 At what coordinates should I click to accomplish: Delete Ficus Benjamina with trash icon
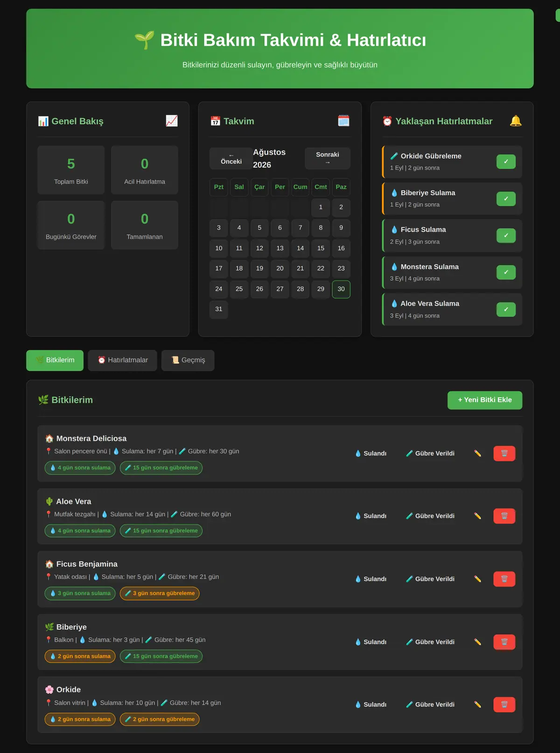pyautogui.click(x=504, y=579)
